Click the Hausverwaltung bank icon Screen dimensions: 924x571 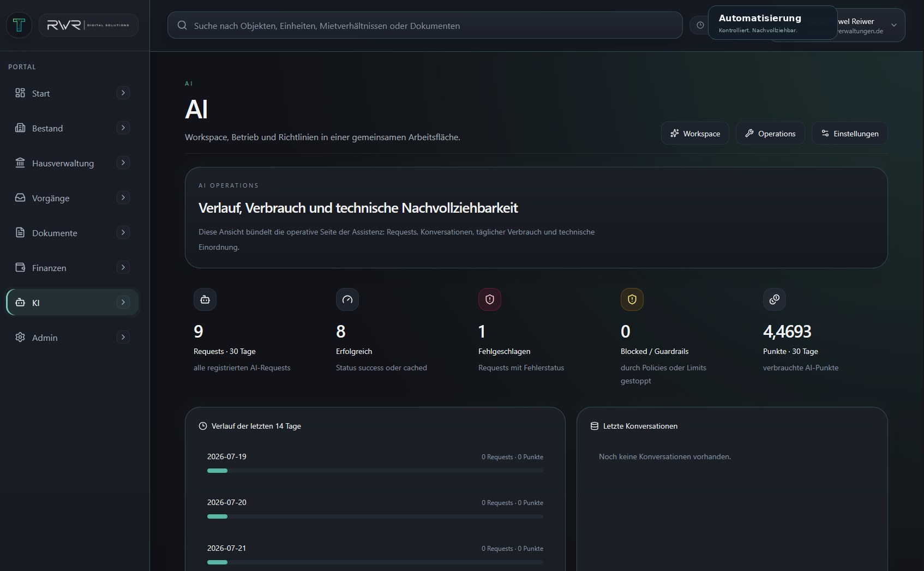[x=20, y=163]
